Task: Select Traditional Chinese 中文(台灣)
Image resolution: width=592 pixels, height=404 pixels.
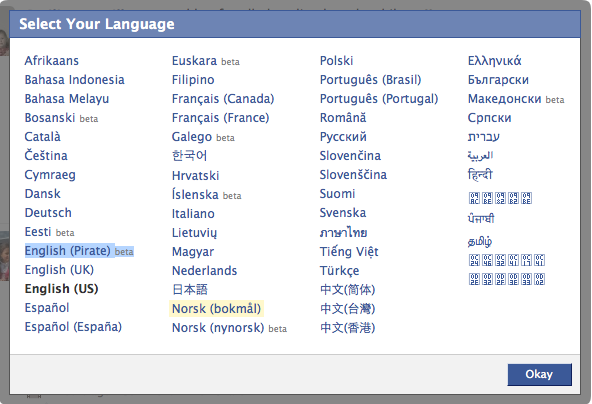Action: click(347, 308)
